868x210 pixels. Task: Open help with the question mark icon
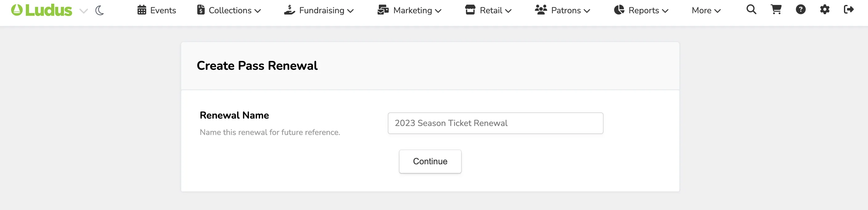pyautogui.click(x=800, y=10)
